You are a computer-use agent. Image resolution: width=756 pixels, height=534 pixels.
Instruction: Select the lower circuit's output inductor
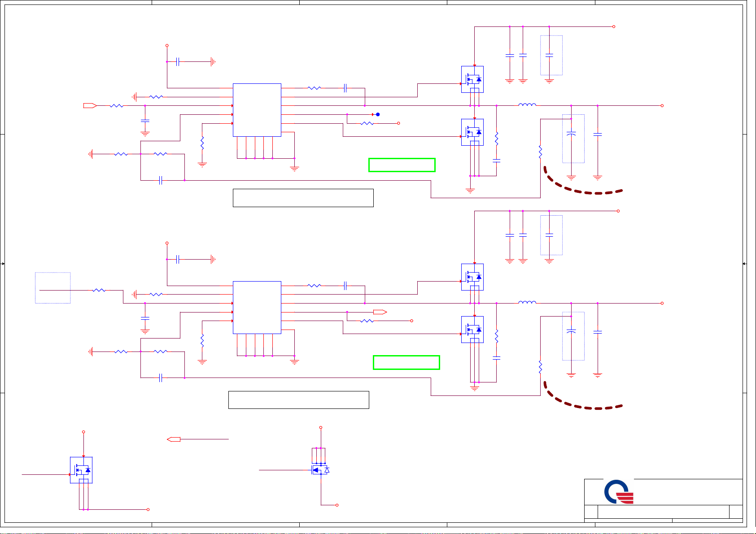[x=527, y=302]
